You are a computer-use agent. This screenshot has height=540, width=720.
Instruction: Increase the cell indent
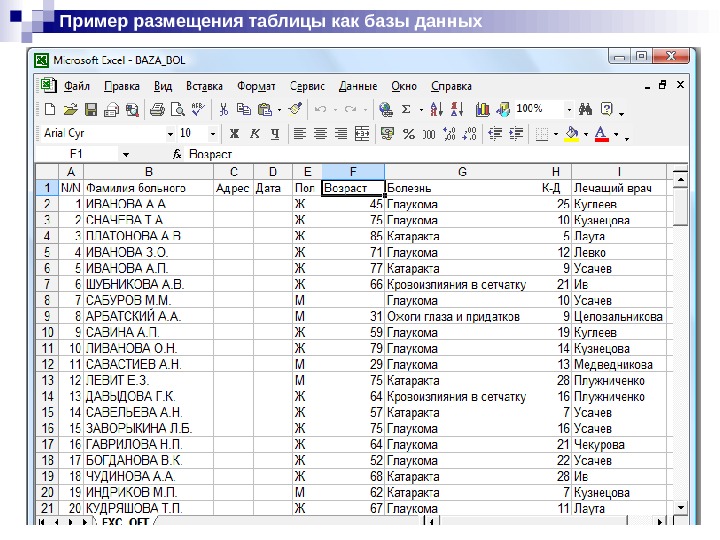516,134
